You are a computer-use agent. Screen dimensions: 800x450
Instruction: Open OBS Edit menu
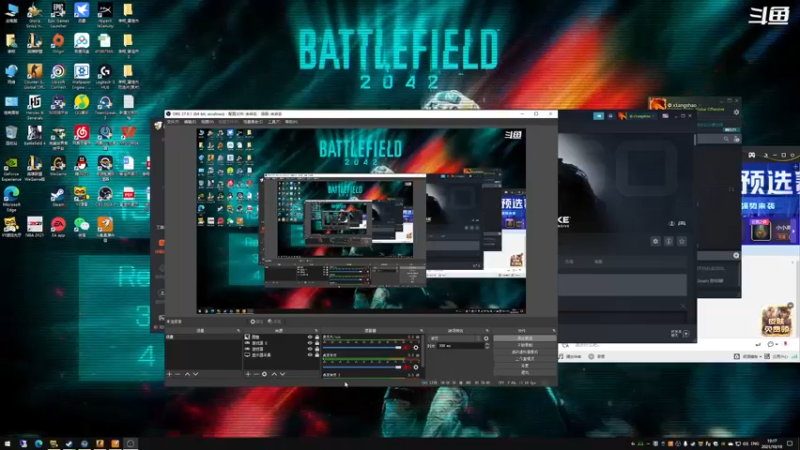(x=190, y=122)
